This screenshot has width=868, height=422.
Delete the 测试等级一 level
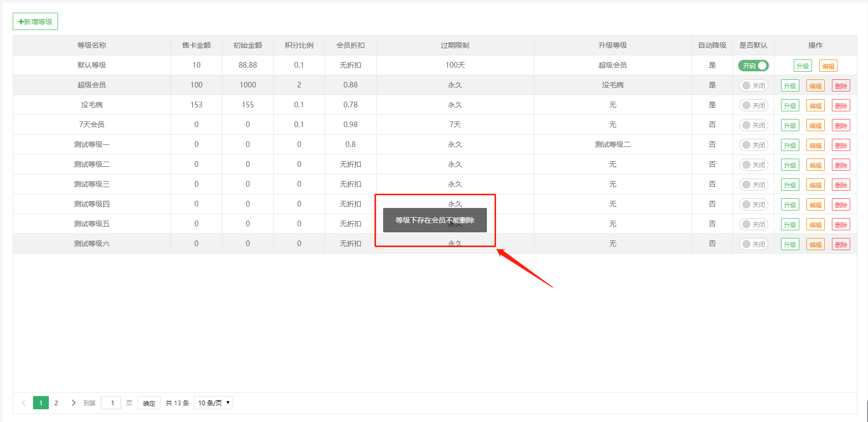841,145
